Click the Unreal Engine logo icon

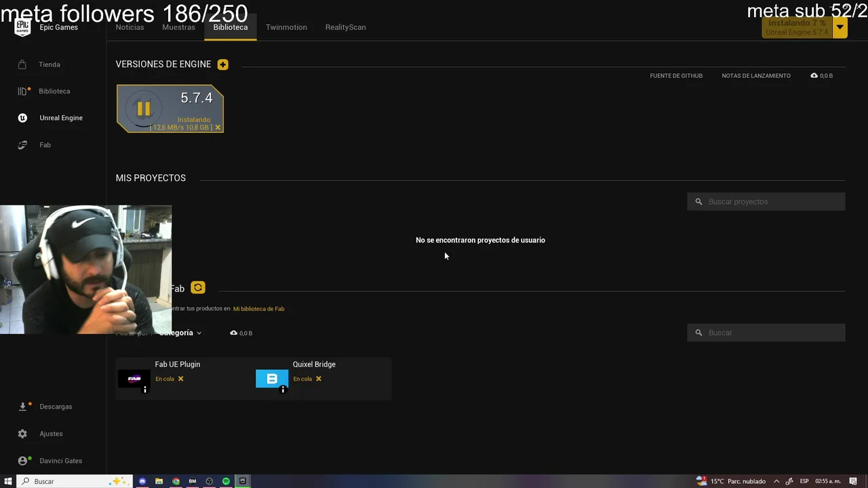[x=22, y=118]
